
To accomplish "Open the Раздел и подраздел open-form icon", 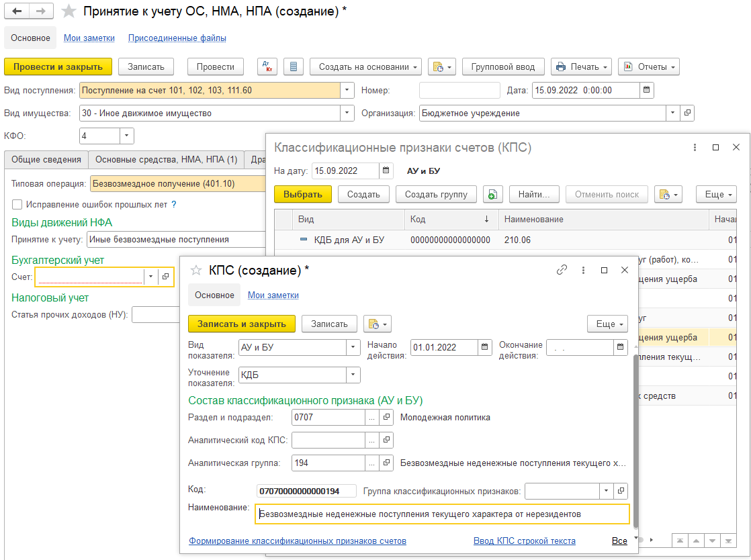I will pos(386,418).
